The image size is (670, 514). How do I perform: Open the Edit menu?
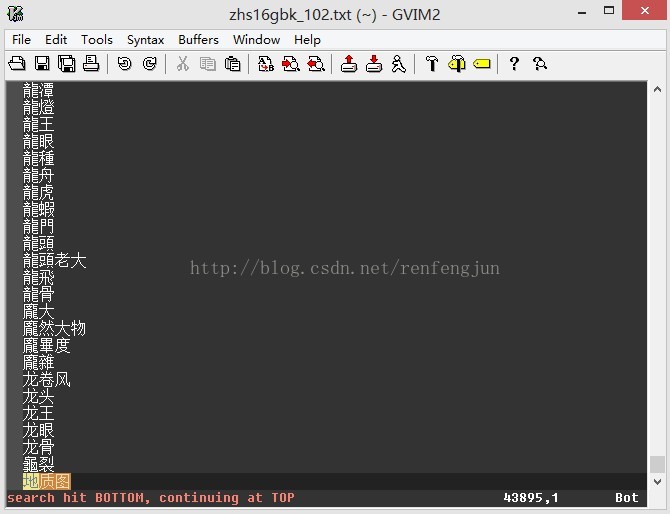pos(56,40)
